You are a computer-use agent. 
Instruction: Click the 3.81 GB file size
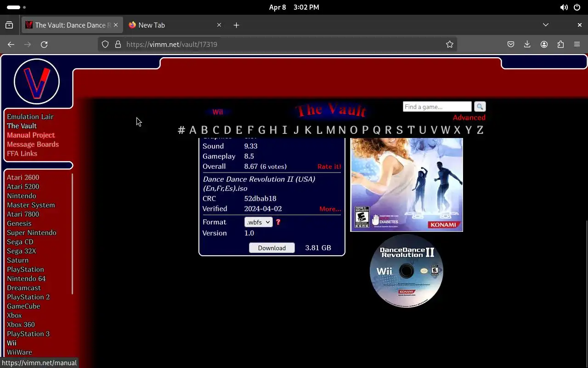click(318, 247)
